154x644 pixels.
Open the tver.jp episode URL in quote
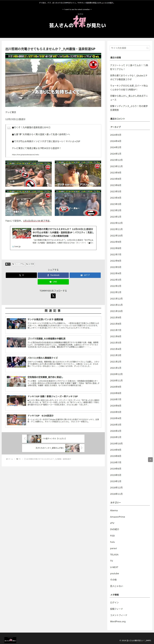pyautogui.click(x=25, y=155)
